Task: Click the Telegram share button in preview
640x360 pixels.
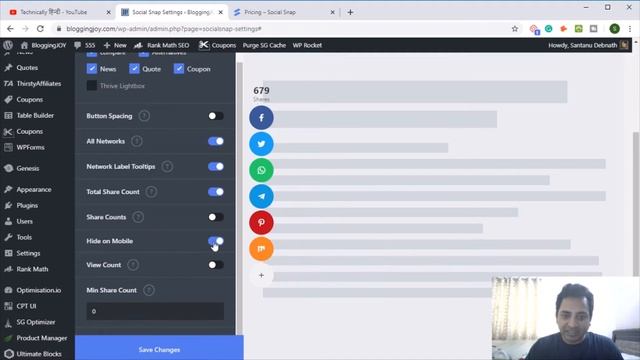Action: (261, 196)
